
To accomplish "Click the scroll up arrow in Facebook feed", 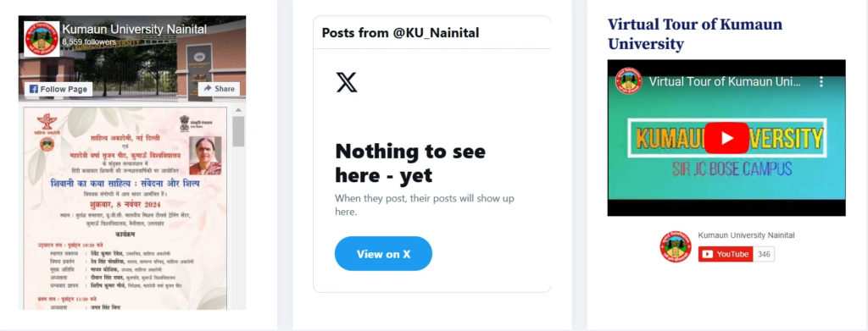I will point(238,111).
